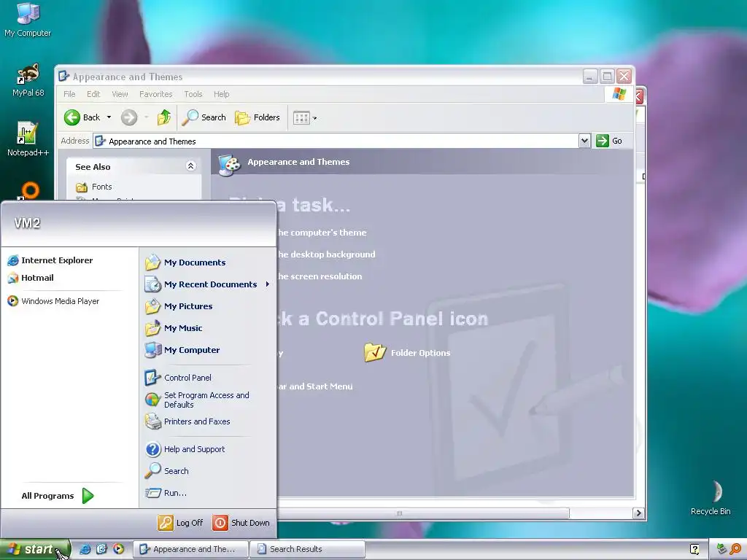Open Back history dropdown arrow
The image size is (747, 560).
[109, 117]
